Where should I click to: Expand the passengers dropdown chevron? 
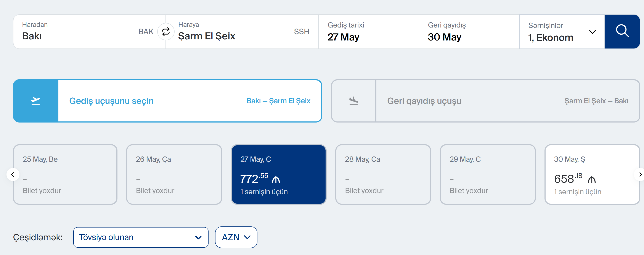(592, 32)
